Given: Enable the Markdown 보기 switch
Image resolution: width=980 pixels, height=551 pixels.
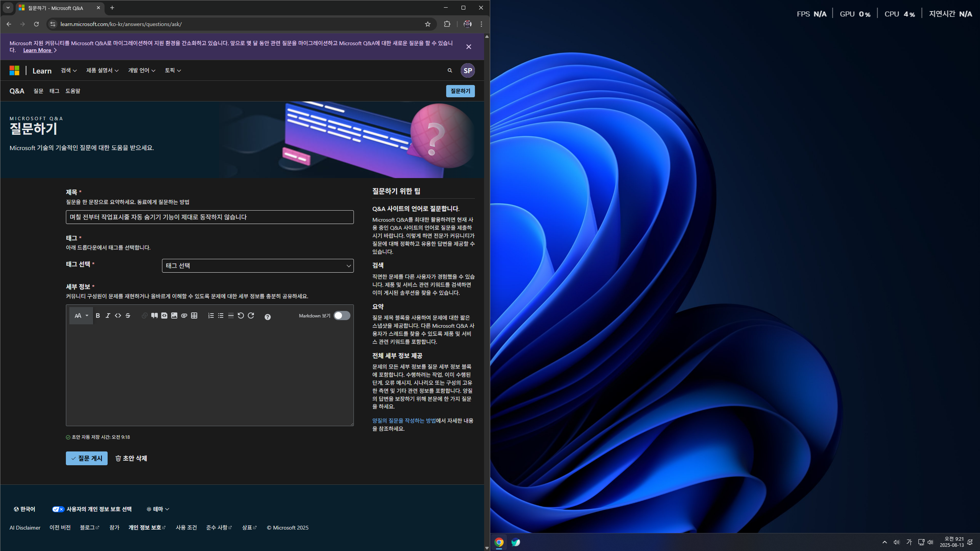Looking at the screenshot, I should [x=342, y=316].
